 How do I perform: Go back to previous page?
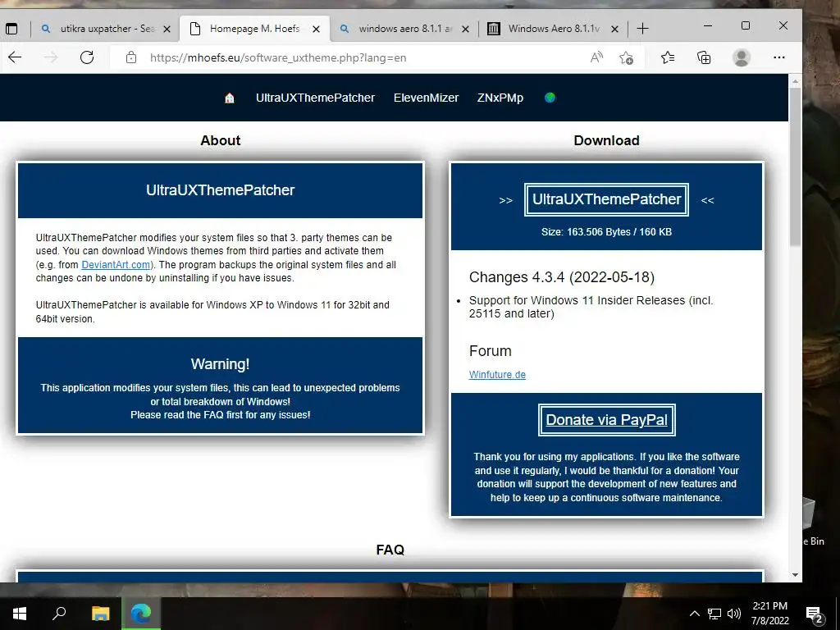pyautogui.click(x=15, y=57)
